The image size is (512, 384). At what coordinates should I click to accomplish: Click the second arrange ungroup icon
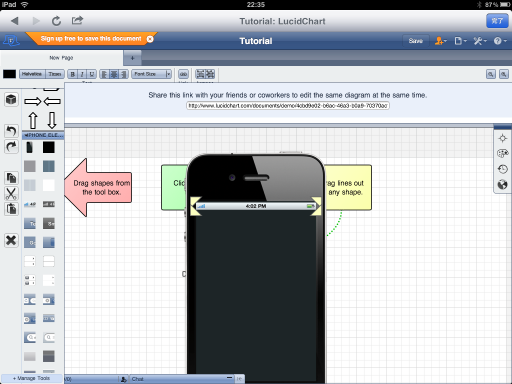pos(210,74)
